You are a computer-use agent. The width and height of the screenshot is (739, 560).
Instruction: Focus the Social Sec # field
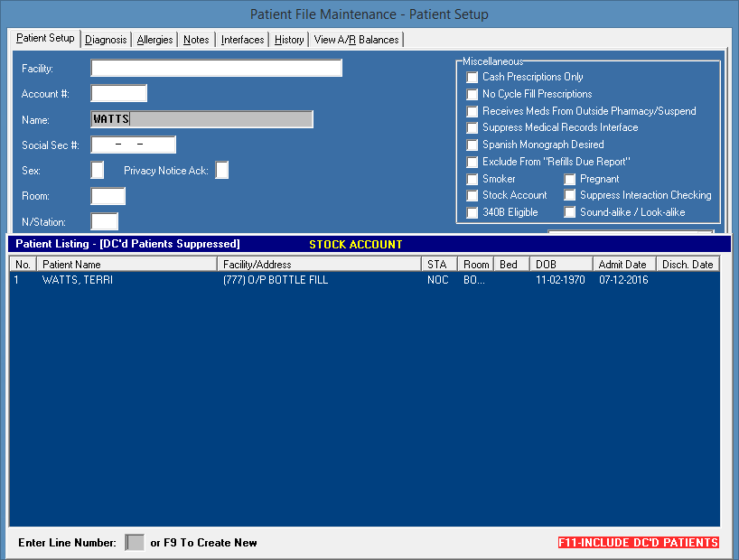(133, 145)
